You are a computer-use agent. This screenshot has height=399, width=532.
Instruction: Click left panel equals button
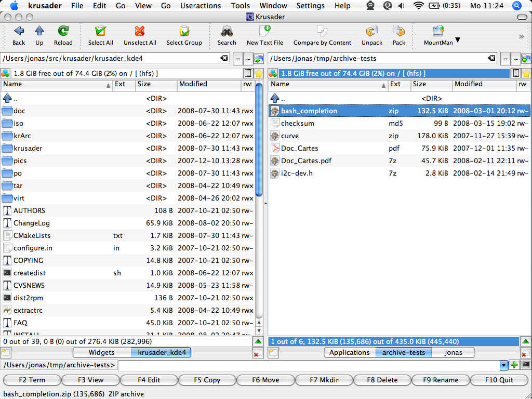tap(238, 59)
